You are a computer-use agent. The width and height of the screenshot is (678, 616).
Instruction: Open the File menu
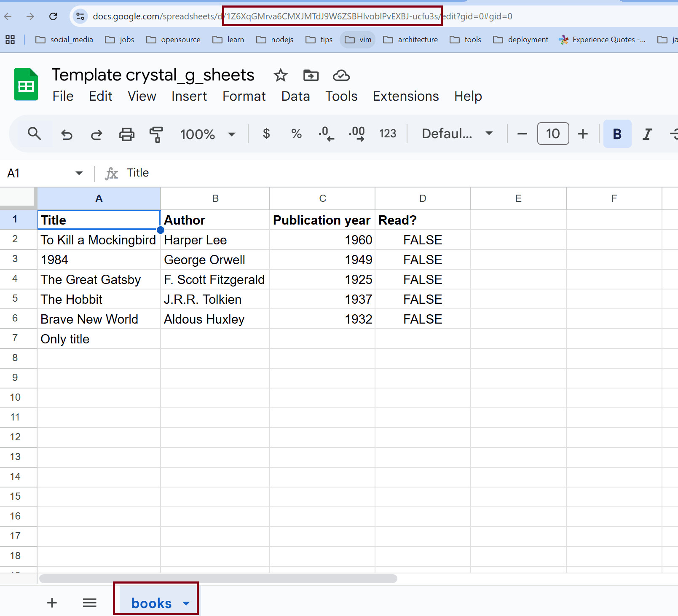[63, 96]
